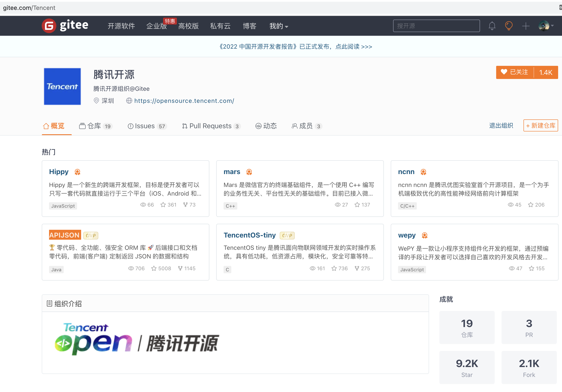Click the GVP badge beside TencentOS-tiny
562x392 pixels.
(287, 235)
